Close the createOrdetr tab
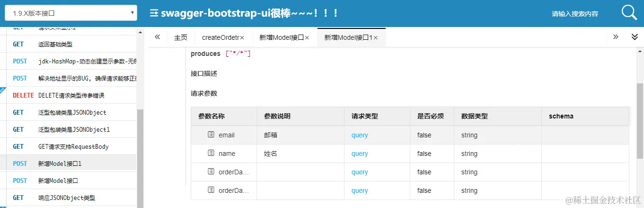 pyautogui.click(x=242, y=37)
